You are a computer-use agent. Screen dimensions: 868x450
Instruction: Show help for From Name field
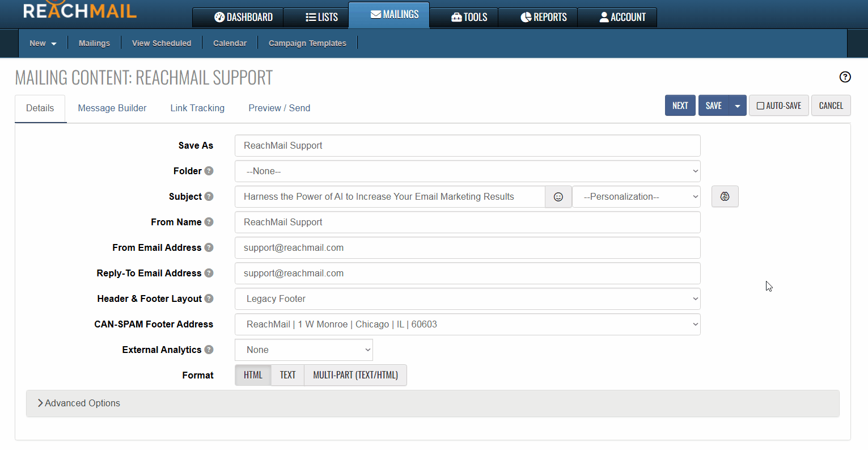pos(209,222)
